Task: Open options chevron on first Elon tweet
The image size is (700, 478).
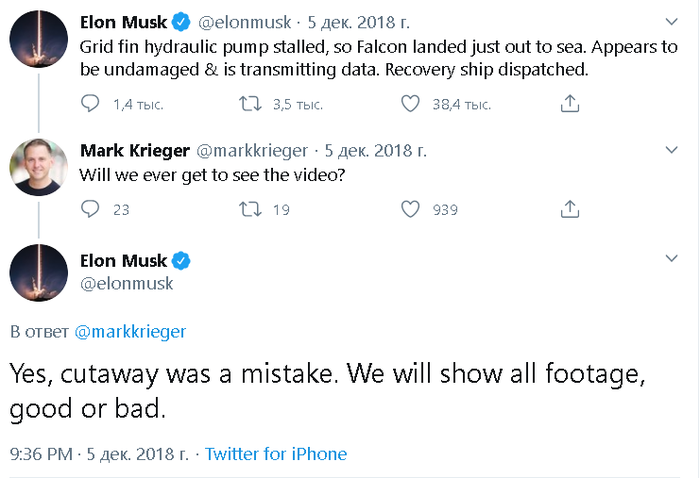Action: (x=671, y=21)
